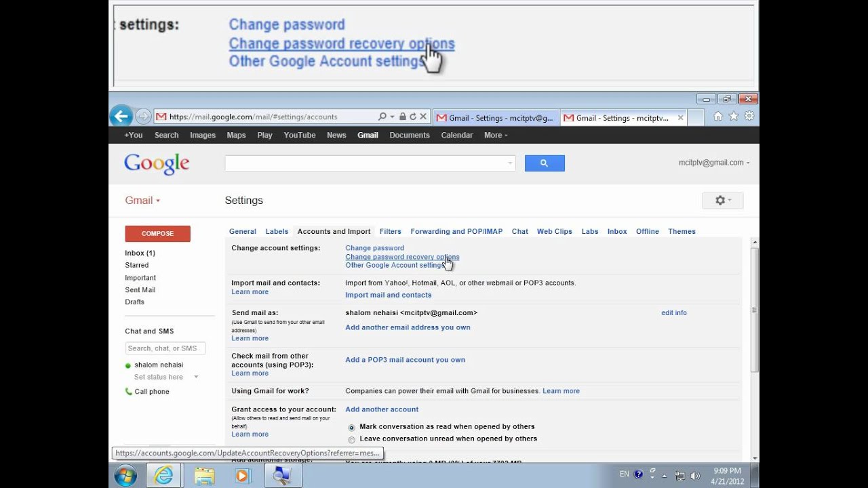Screen dimensions: 868x488
Task: Open Inbox (1) in sidebar
Action: 140,253
